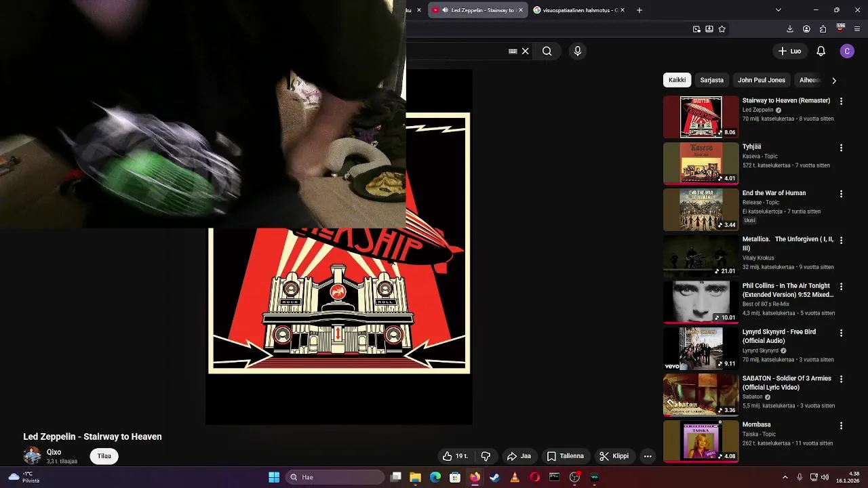Open the extensions puzzle icon
Screen dimensions: 868x488
coord(823,29)
